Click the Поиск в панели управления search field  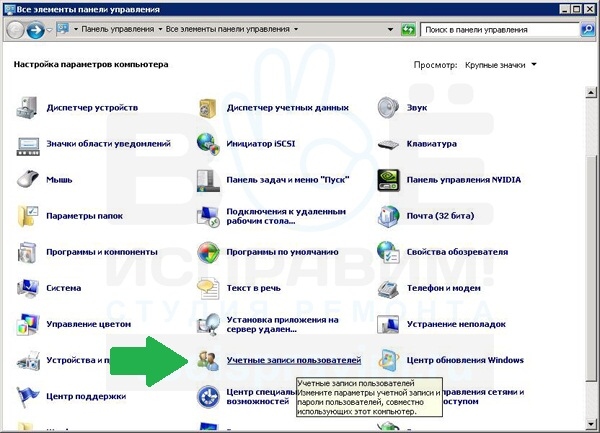tap(500, 29)
